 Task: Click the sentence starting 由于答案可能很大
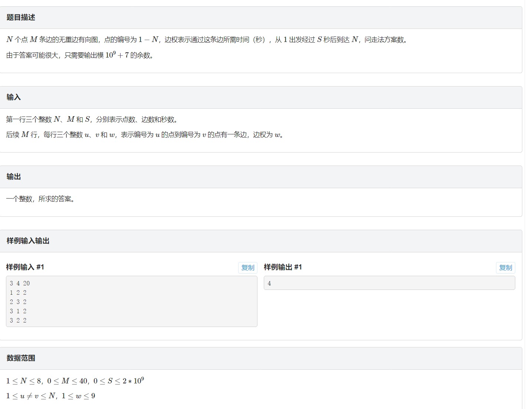point(80,55)
